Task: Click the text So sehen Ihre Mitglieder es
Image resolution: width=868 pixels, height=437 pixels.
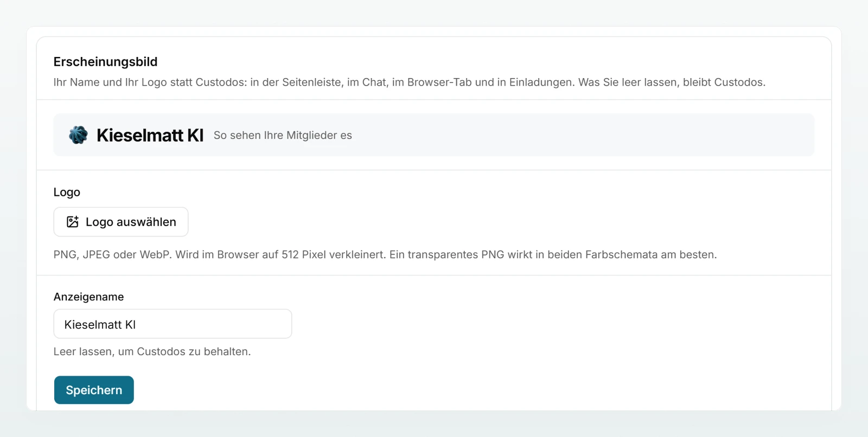Action: pos(283,135)
